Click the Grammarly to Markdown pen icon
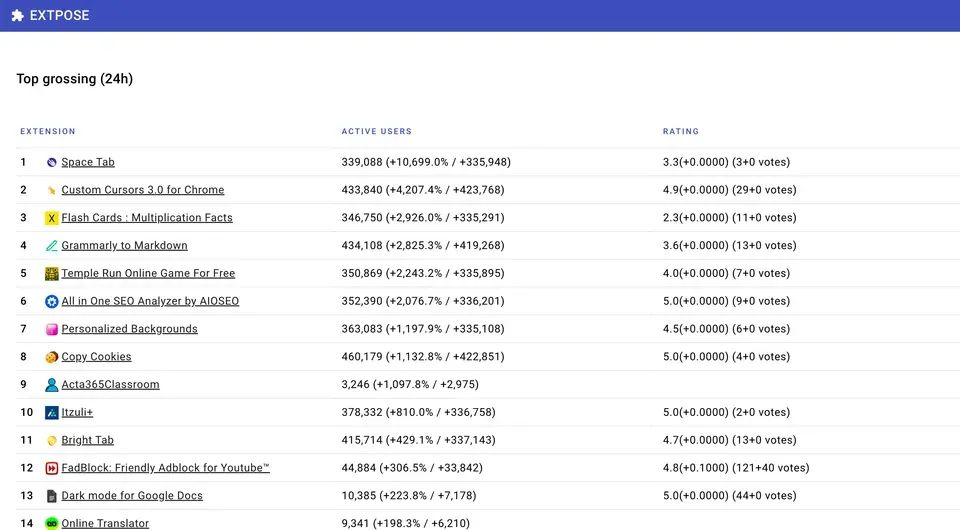 pyautogui.click(x=52, y=246)
